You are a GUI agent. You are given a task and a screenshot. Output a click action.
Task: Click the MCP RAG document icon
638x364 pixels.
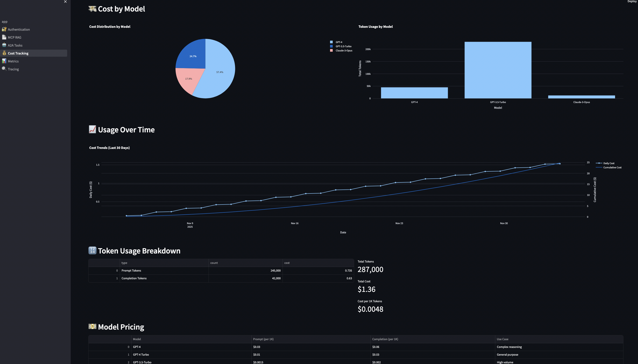pyautogui.click(x=4, y=37)
